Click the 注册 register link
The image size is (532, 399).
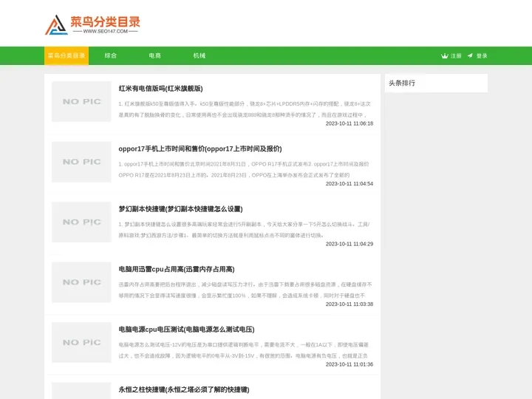(456, 56)
